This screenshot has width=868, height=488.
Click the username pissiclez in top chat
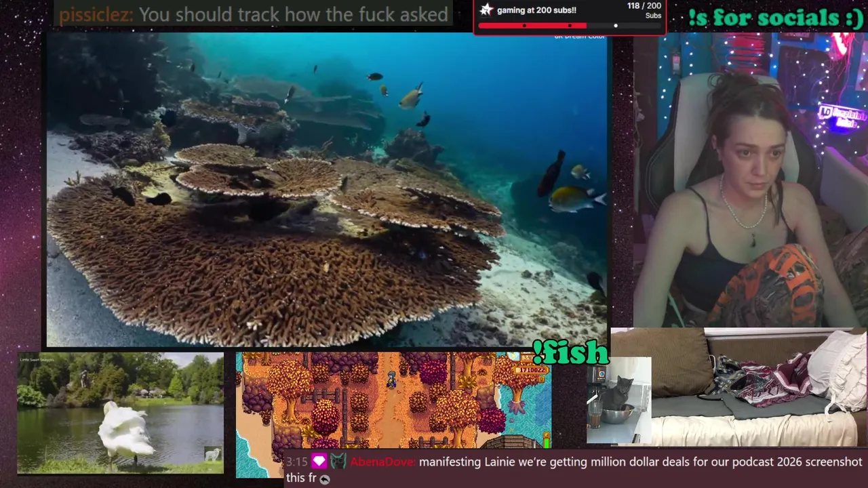[96, 14]
